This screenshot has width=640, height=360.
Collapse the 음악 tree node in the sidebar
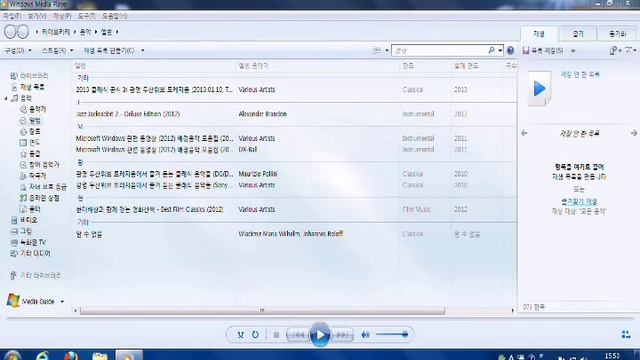point(6,98)
